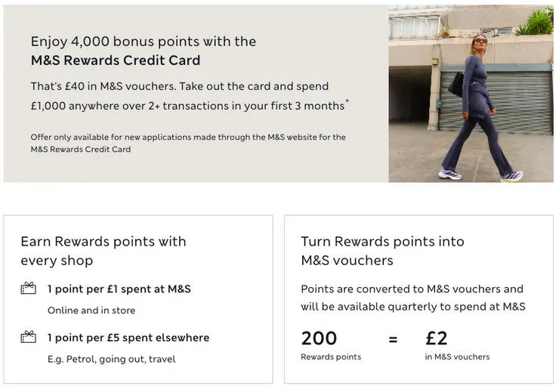Click the equals sign between 200 and £2

point(393,340)
